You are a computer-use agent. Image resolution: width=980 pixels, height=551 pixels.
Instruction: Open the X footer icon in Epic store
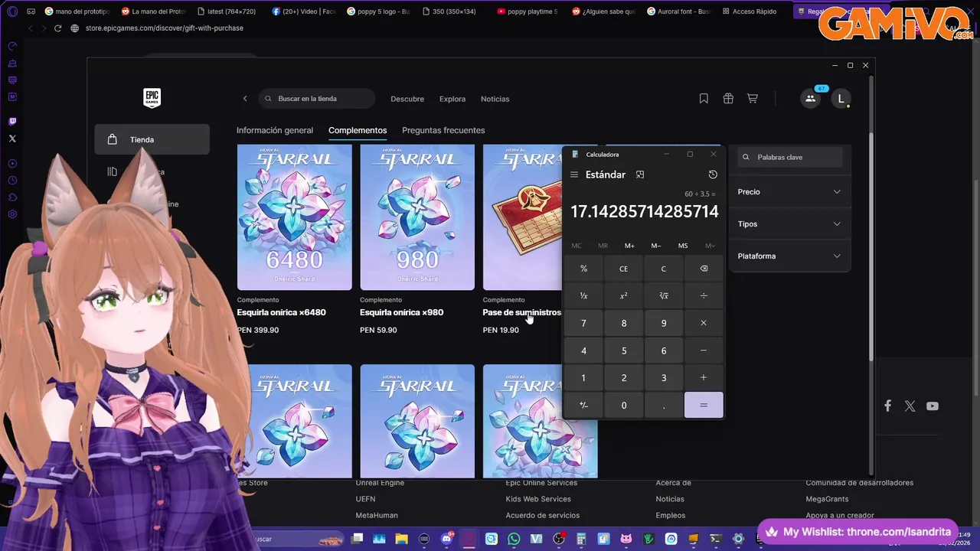tap(910, 406)
